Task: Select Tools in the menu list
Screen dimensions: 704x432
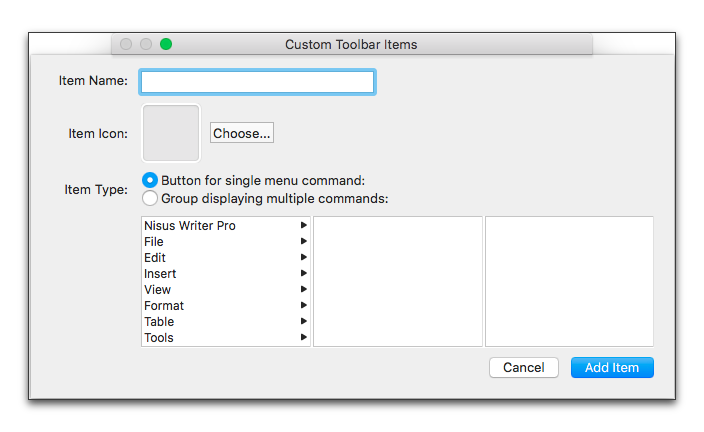Action: (x=226, y=337)
